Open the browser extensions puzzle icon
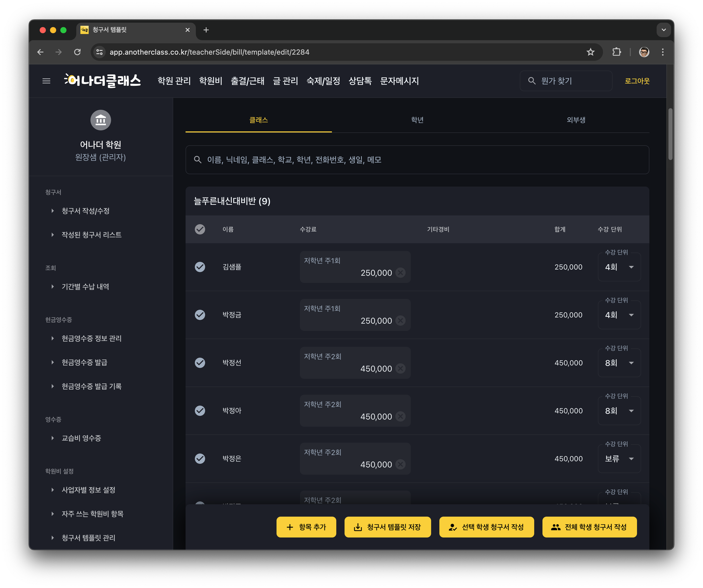 coord(617,52)
